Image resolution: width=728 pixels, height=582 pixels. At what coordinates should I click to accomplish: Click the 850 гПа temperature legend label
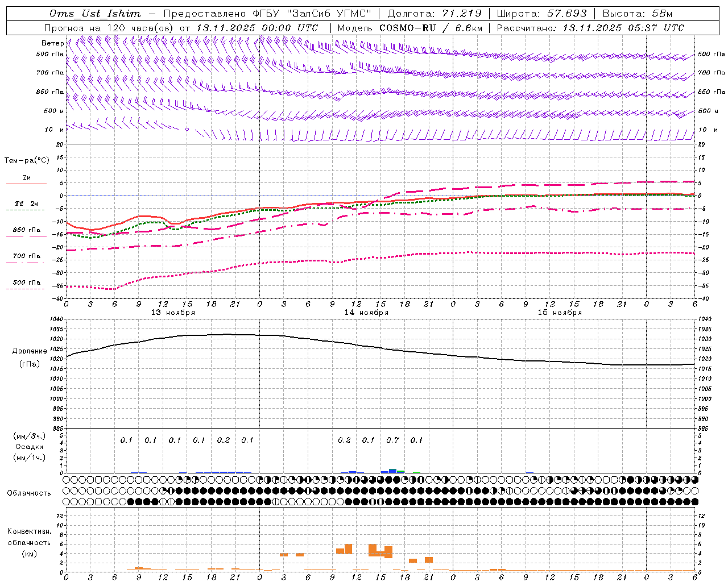(27, 230)
